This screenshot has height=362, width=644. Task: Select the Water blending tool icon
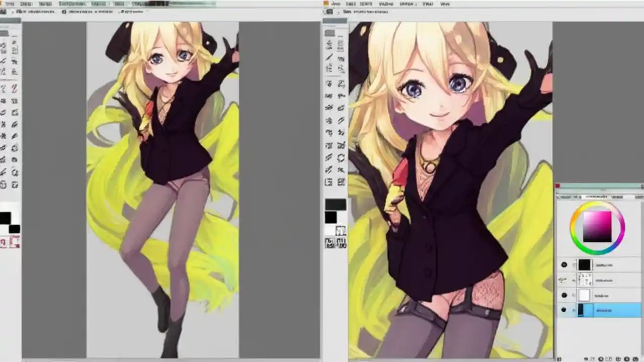(x=341, y=108)
